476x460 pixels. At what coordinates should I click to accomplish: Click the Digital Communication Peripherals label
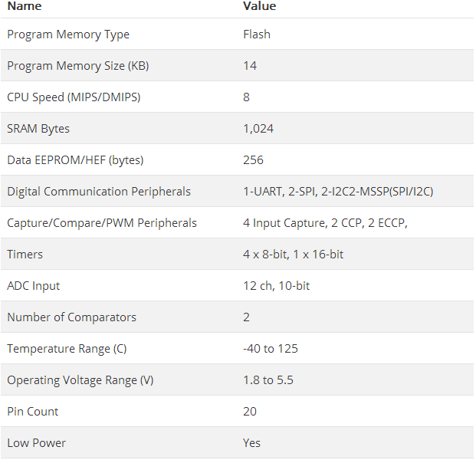tap(99, 192)
